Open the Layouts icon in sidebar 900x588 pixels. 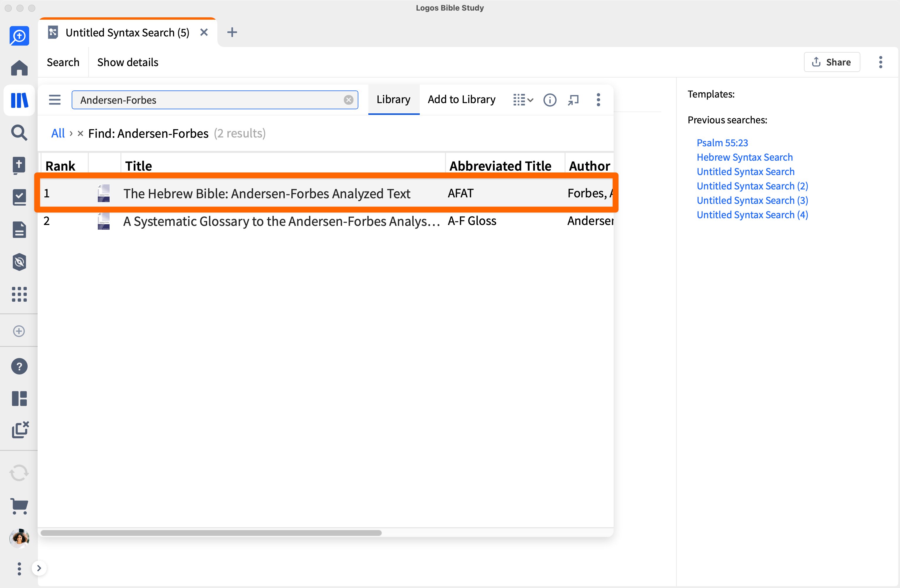click(x=19, y=399)
